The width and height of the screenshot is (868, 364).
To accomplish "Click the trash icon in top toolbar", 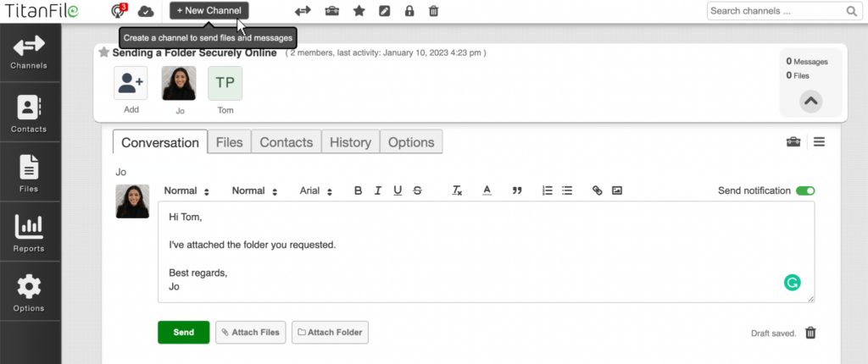I will [x=434, y=11].
